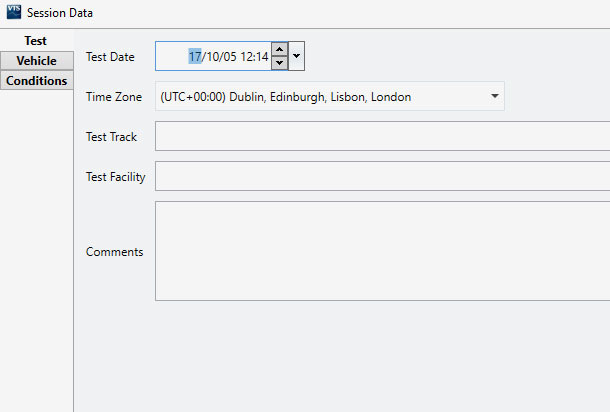Image resolution: width=610 pixels, height=412 pixels.
Task: Click the VTS app icon in title bar
Action: coord(14,14)
